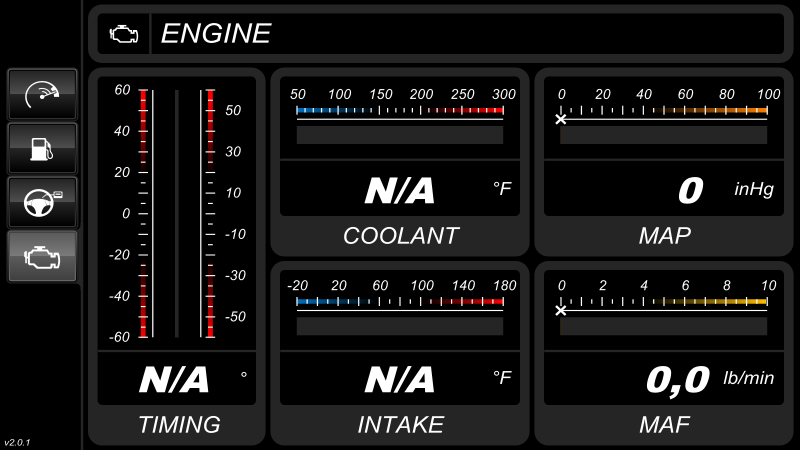The width and height of the screenshot is (800, 450).
Task: Select the TIMING gauge label
Action: point(179,424)
